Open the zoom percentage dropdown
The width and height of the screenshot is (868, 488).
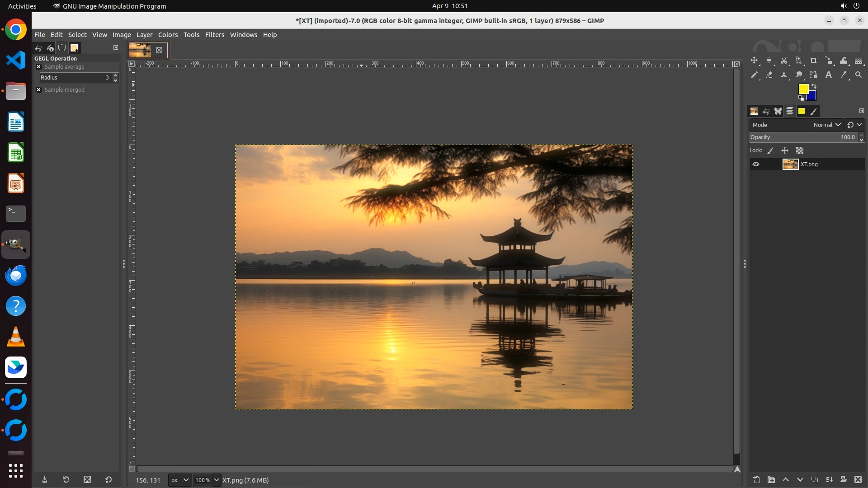pos(216,480)
